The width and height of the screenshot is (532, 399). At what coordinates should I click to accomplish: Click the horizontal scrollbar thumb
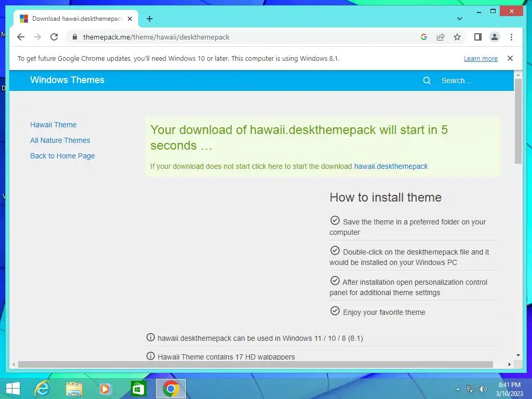pos(256,364)
